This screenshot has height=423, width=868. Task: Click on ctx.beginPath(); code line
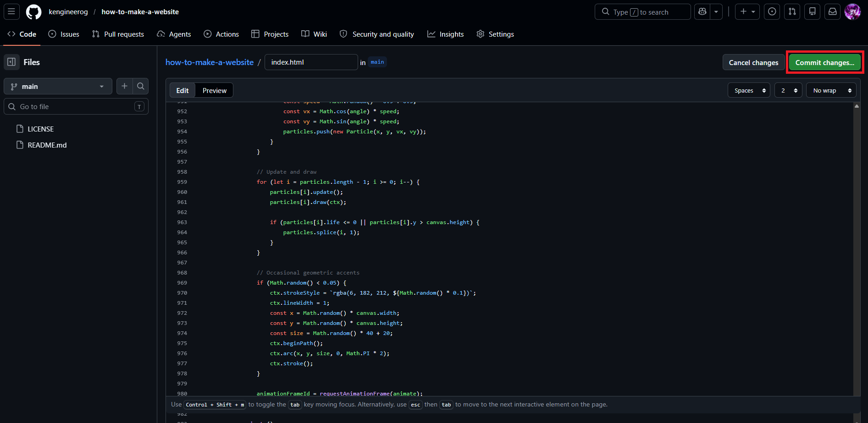296,343
